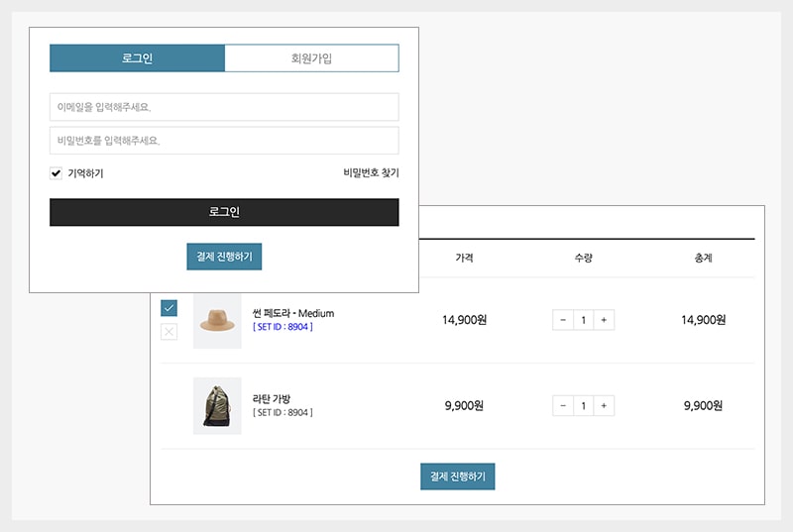Toggle the blue checkbox for 썬 페도라
The image size is (793, 532).
[x=169, y=308]
